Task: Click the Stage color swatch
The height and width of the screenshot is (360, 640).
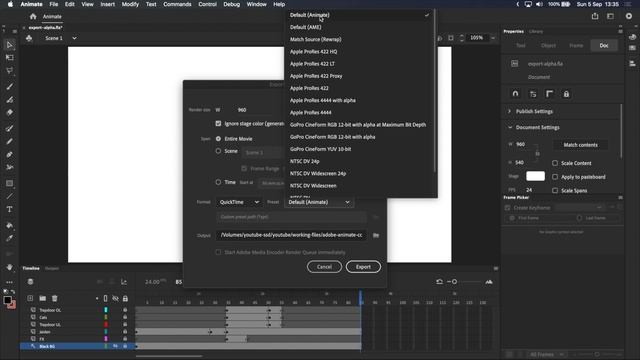Action: click(536, 176)
